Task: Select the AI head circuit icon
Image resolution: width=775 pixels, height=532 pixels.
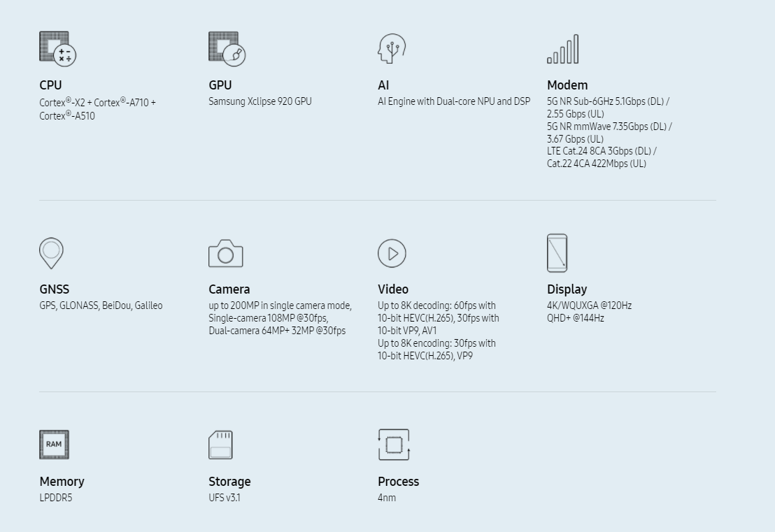Action: coord(392,48)
